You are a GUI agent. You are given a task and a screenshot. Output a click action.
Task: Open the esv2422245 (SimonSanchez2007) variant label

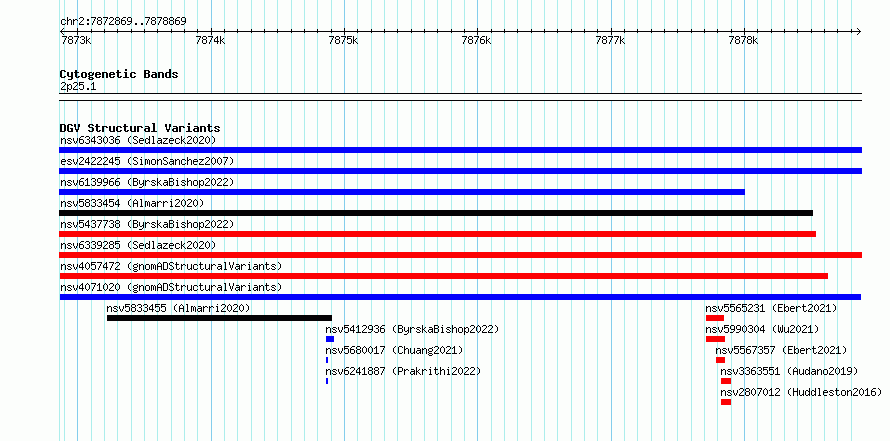pos(147,161)
